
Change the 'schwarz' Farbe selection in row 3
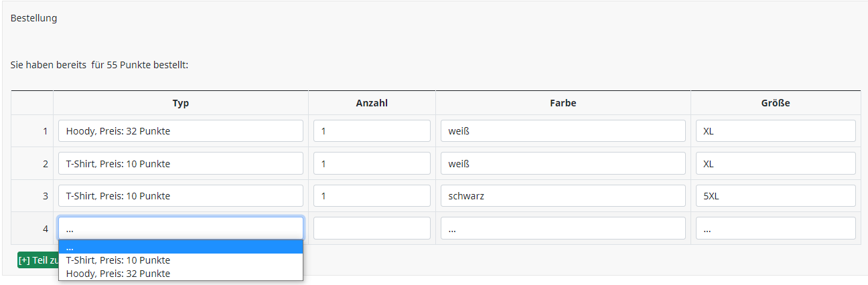pos(563,196)
